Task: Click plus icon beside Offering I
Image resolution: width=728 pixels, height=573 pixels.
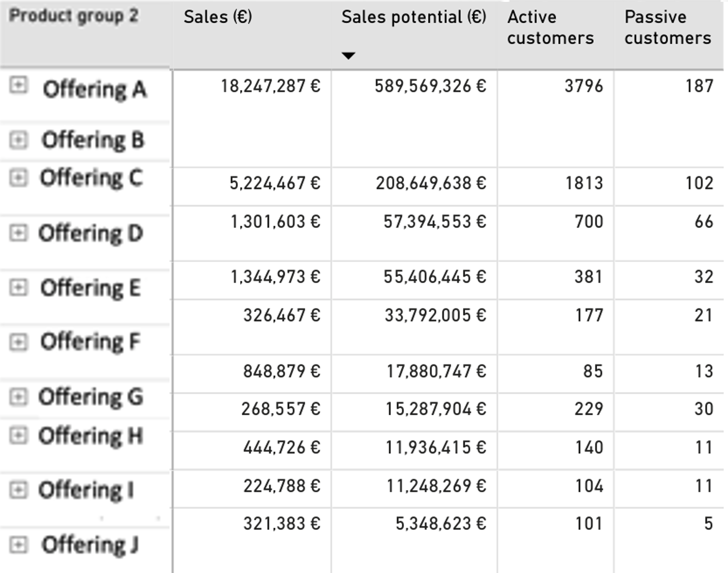Action: tap(18, 490)
